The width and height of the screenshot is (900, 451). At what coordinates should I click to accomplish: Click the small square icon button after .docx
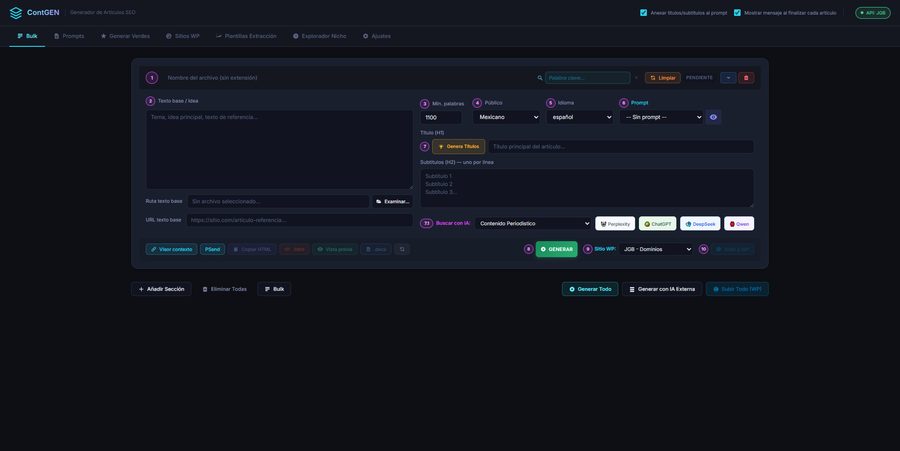pos(402,249)
